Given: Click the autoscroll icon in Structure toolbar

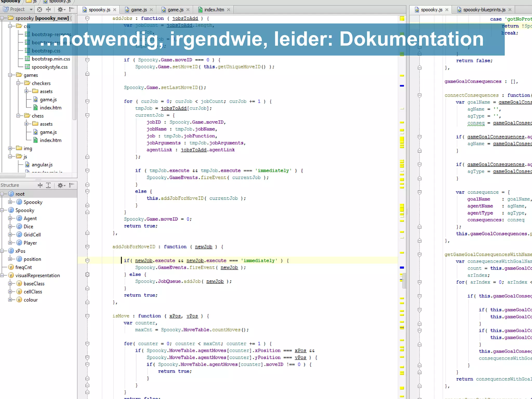Looking at the screenshot, I should click(48, 185).
